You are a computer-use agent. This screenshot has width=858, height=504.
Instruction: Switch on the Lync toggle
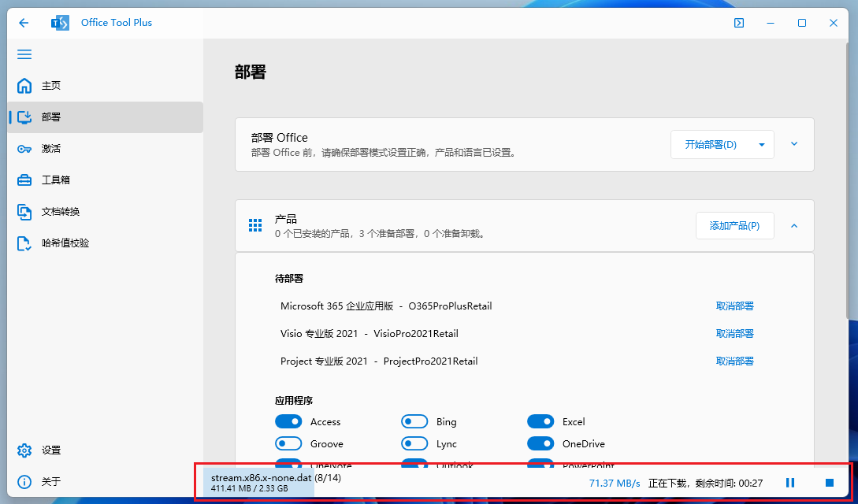(x=414, y=443)
